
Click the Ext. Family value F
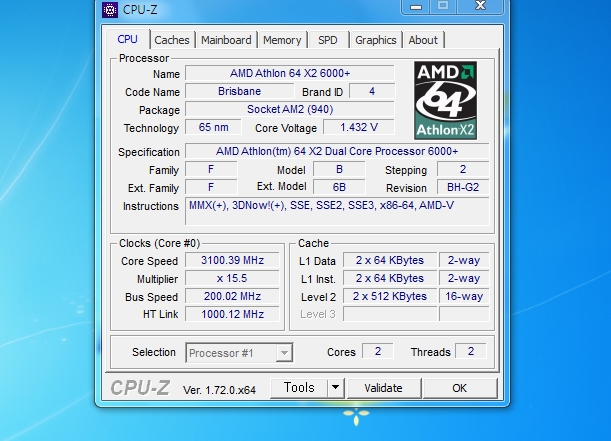[x=211, y=187]
